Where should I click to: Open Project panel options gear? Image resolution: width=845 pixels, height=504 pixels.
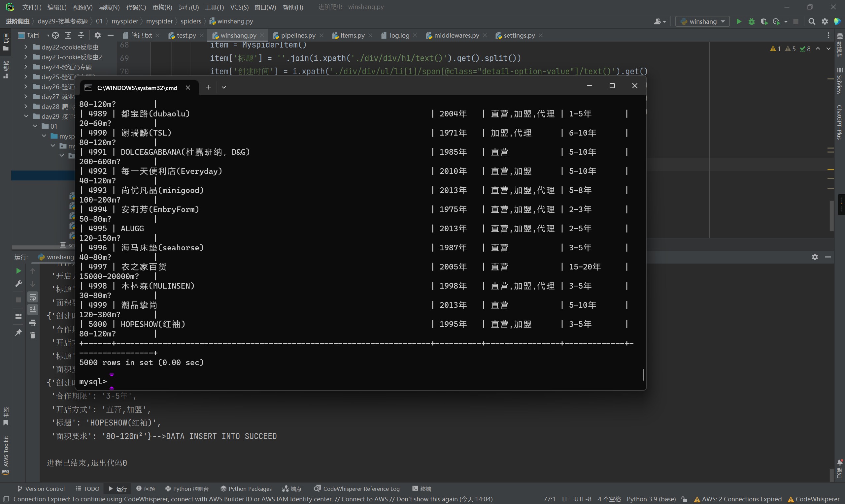97,35
